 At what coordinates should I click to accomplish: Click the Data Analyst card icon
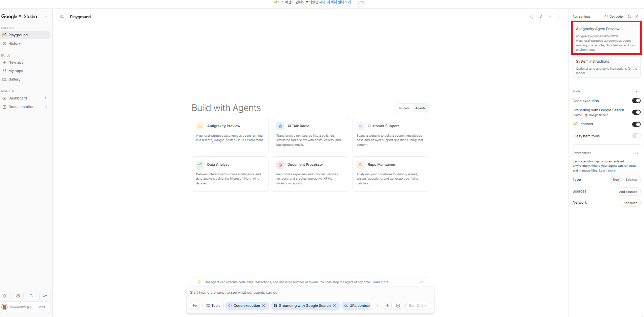click(x=200, y=165)
